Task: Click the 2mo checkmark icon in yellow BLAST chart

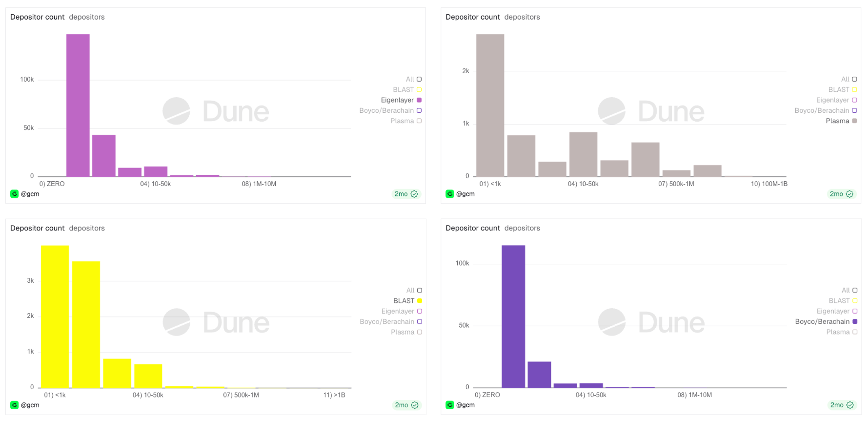Action: pos(415,405)
